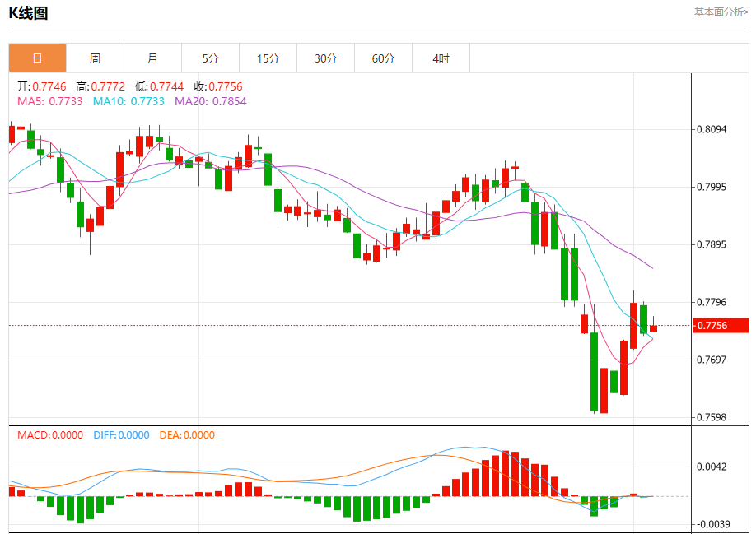Select the 60分 timeframe tab

coord(383,58)
